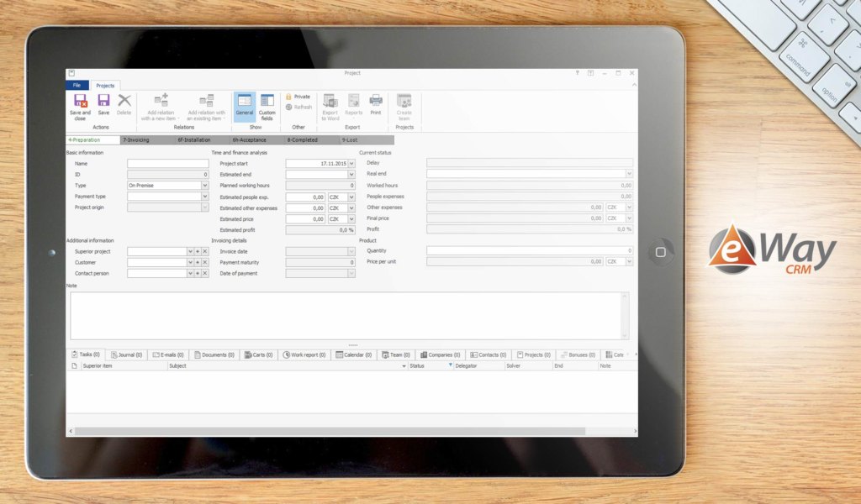Screen dimensions: 861x504
Task: Open the File menu tab
Action: pos(77,86)
